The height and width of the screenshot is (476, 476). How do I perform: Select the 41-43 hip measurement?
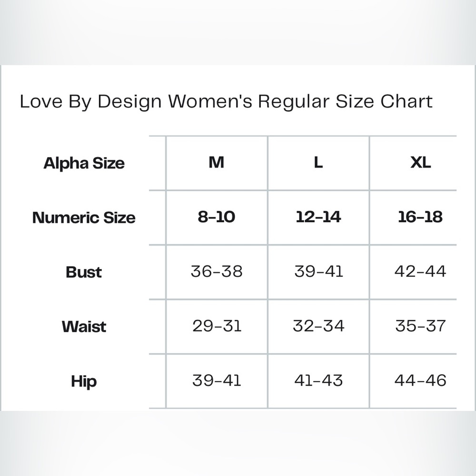click(x=318, y=380)
